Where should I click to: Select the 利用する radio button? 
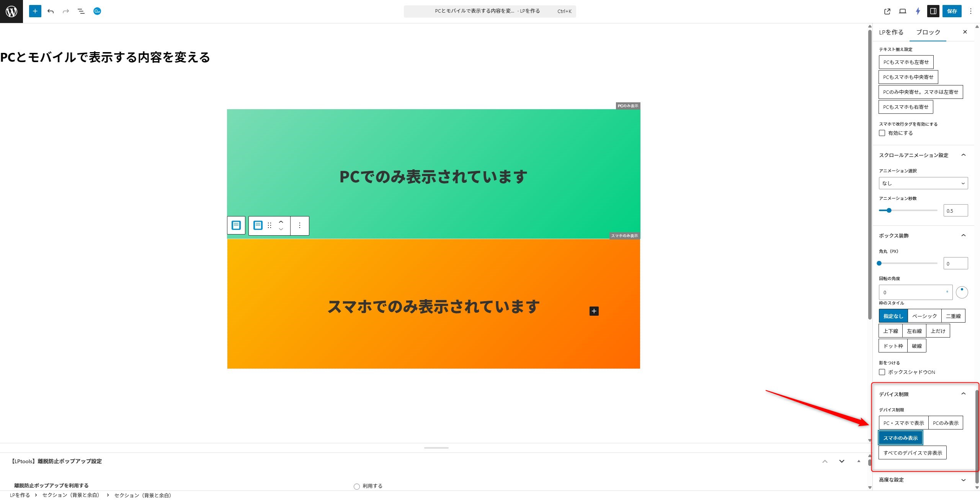point(357,486)
